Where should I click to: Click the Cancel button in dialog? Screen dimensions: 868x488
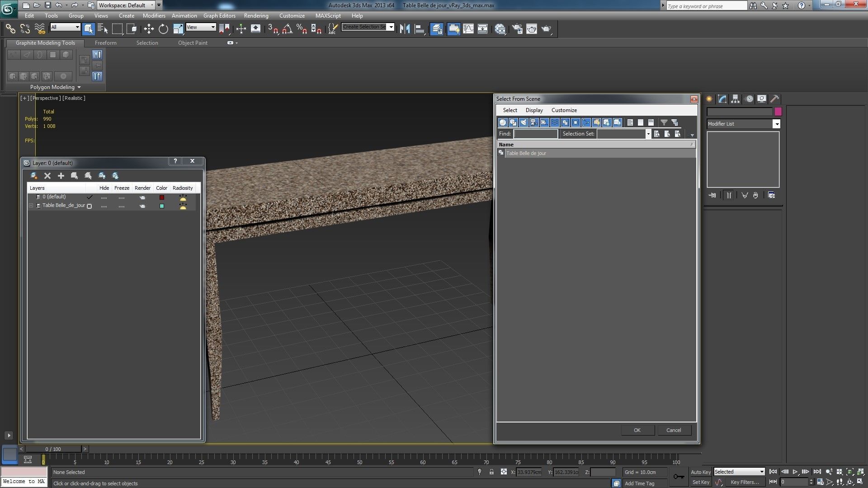click(x=673, y=430)
